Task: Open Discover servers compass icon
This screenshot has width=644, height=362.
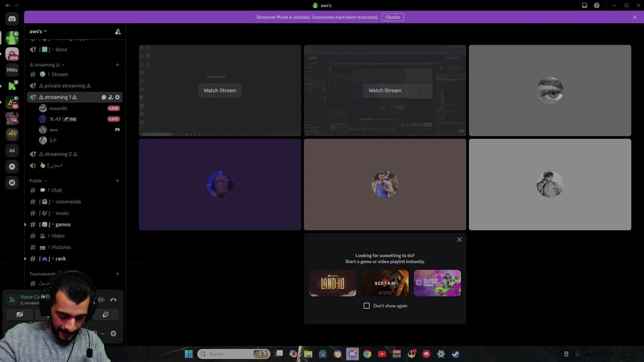Action: [x=12, y=183]
